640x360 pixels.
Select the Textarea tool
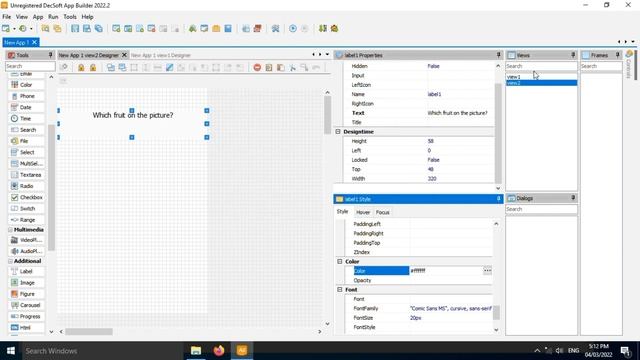click(x=26, y=175)
